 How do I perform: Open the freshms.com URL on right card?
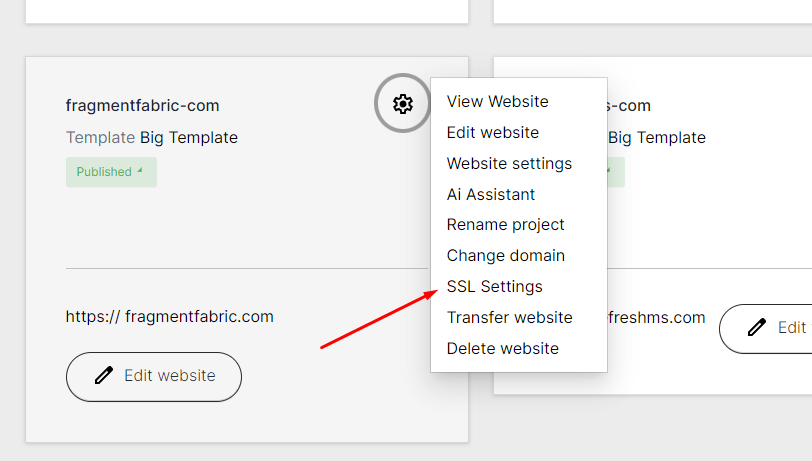(656, 318)
